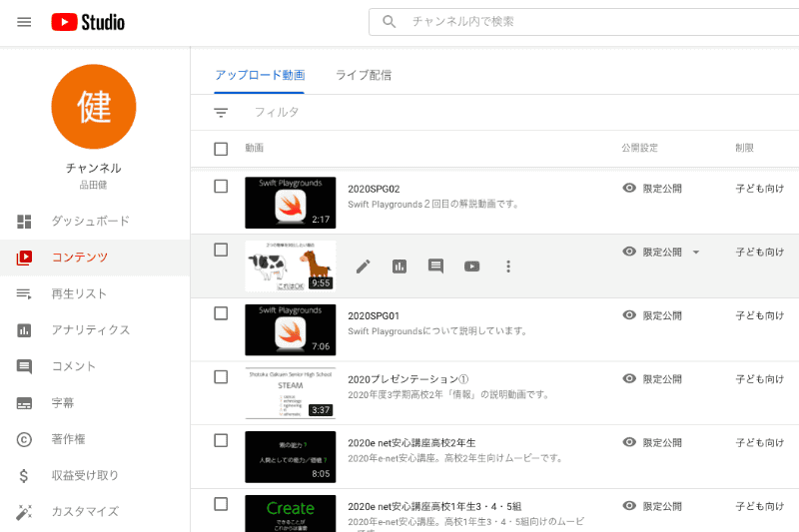Screen dimensions: 799x532
Task: Click visibility eye icon for 2020SPG02
Action: tap(629, 188)
